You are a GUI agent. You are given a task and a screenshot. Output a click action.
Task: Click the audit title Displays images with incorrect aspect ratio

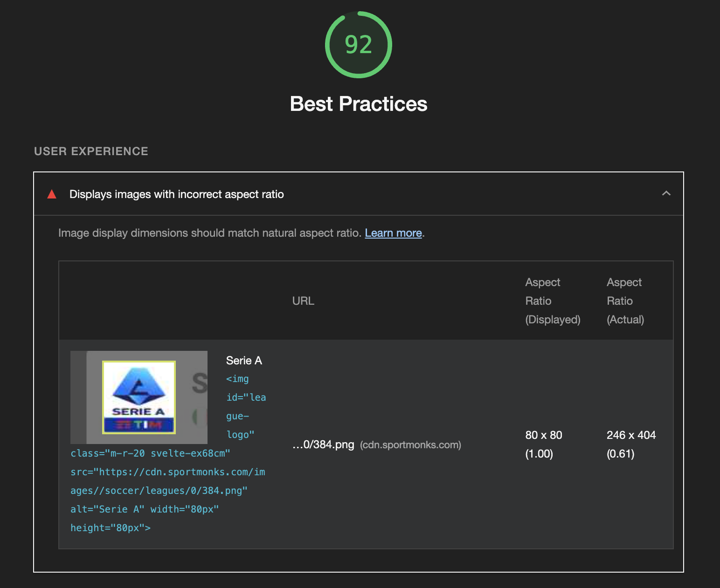[176, 194]
